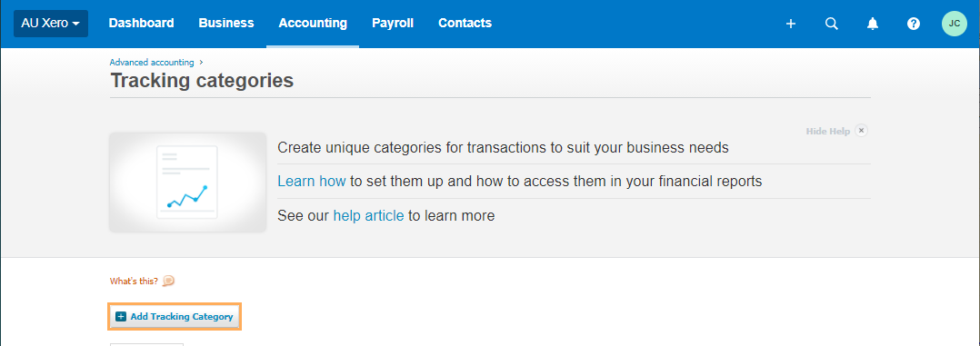Open the help article link
This screenshot has height=346, width=980.
[368, 216]
